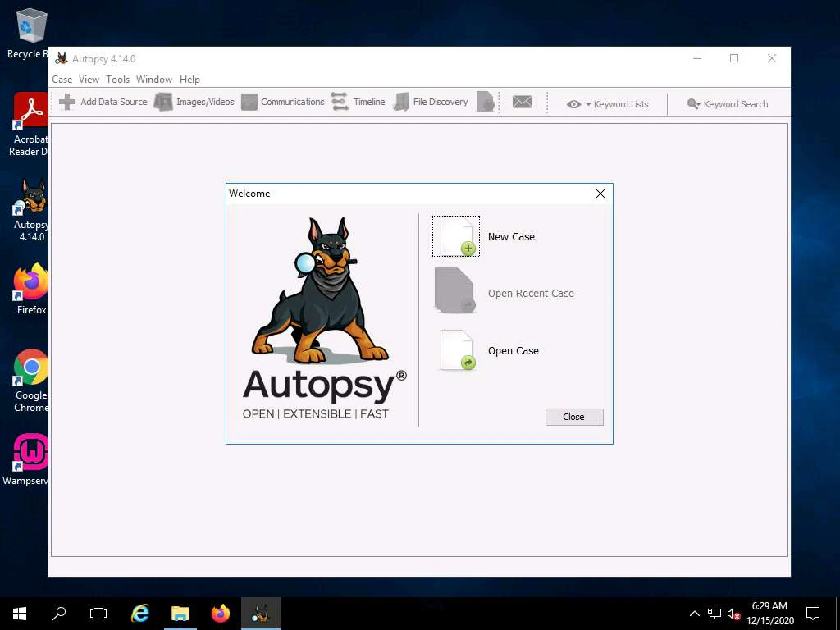Click the Add Data Source text label
This screenshot has width=840, height=630.
[x=113, y=102]
